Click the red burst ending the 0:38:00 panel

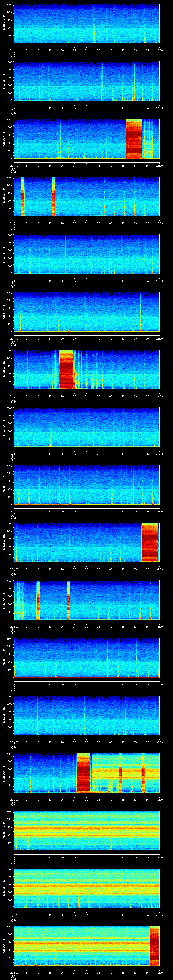coord(155,946)
